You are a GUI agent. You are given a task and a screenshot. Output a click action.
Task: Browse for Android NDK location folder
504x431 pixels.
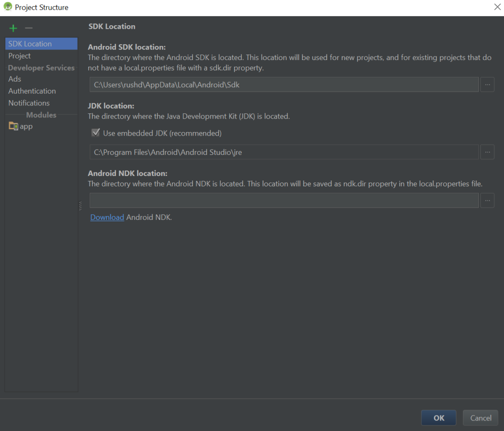tap(487, 200)
